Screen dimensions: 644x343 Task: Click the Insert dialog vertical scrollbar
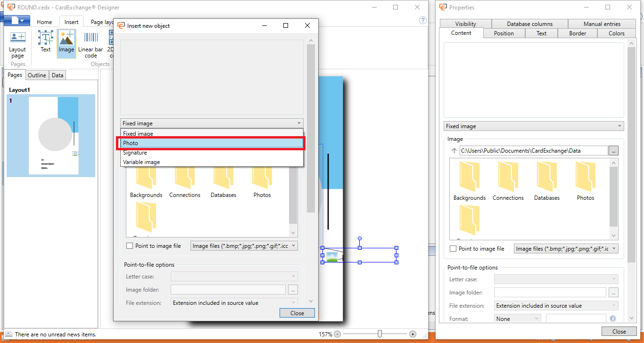tap(311, 128)
